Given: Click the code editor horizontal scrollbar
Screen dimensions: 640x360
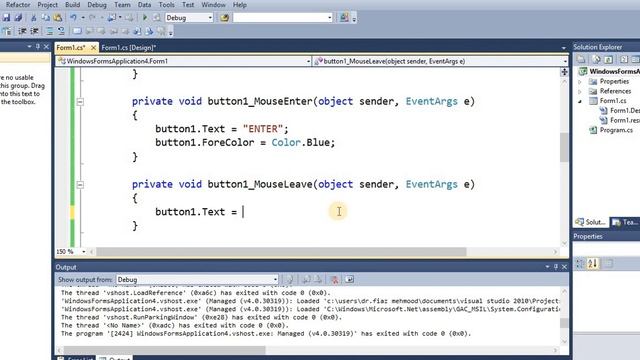Looking at the screenshot, I should [281, 252].
